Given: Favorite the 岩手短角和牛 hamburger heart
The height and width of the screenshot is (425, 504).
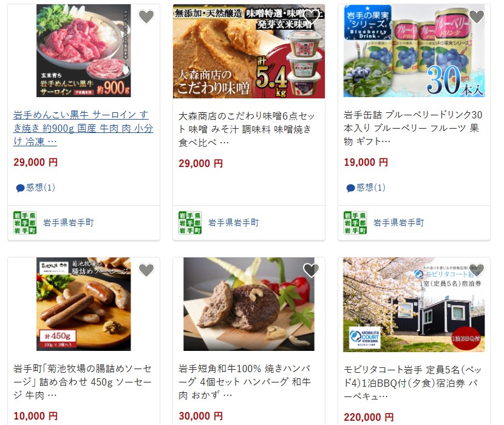Looking at the screenshot, I should point(311,270).
